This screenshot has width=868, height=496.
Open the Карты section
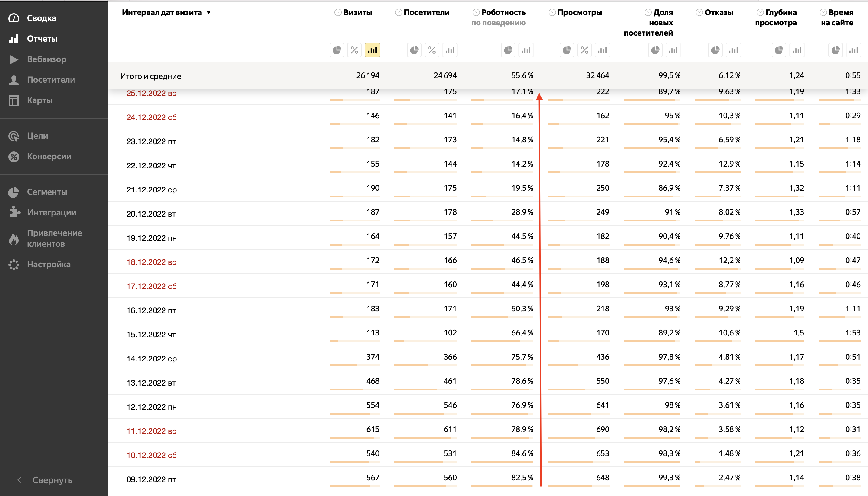40,100
